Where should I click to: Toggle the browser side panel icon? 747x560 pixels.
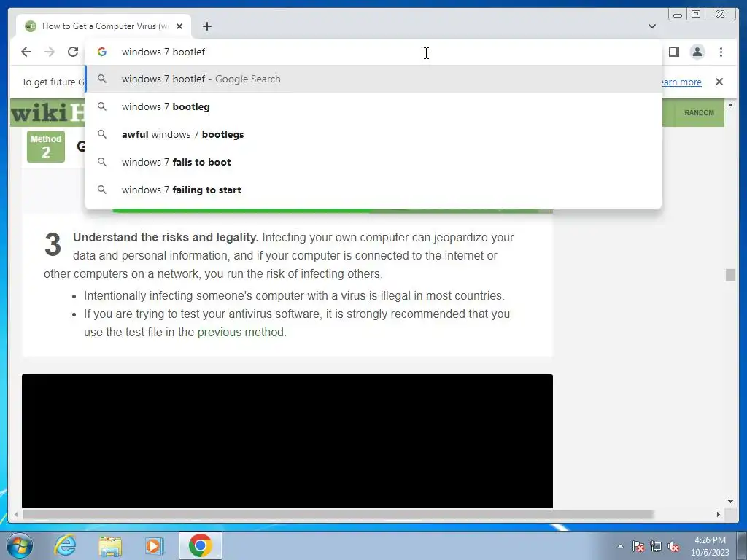pos(673,52)
